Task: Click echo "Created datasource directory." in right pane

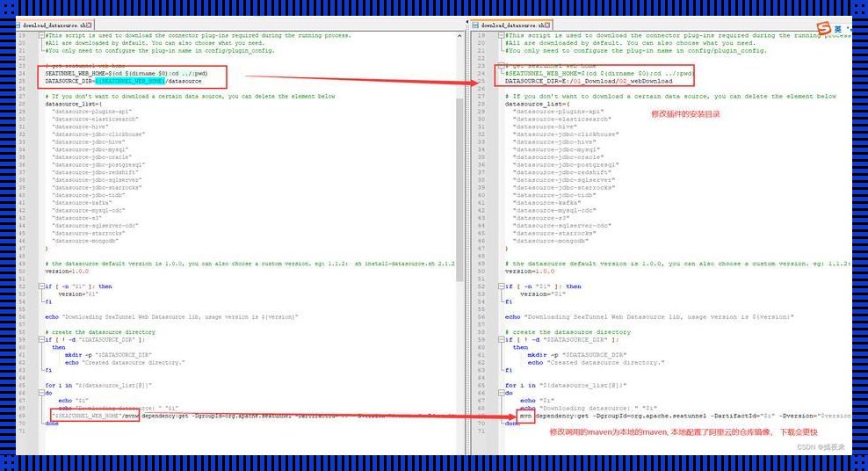Action: (597, 363)
